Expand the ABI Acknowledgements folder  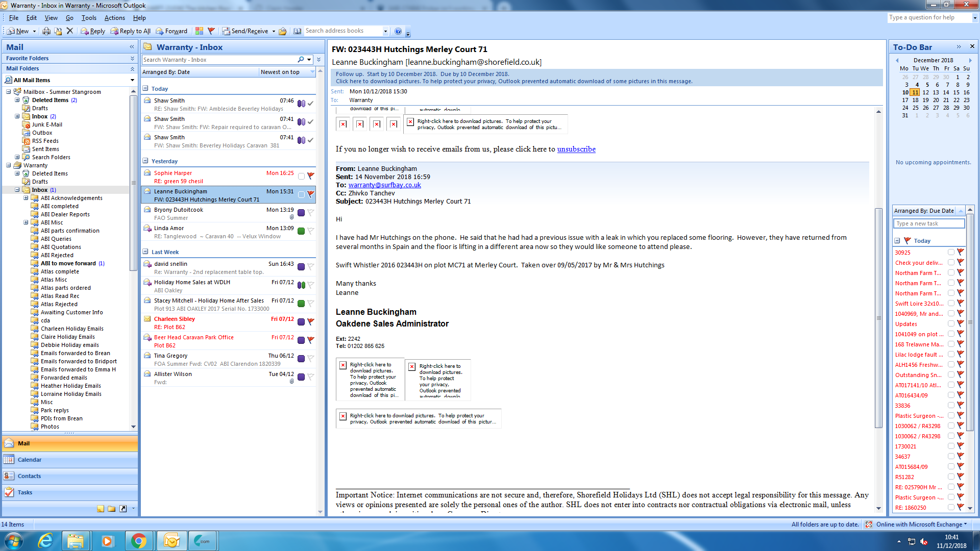tap(26, 198)
